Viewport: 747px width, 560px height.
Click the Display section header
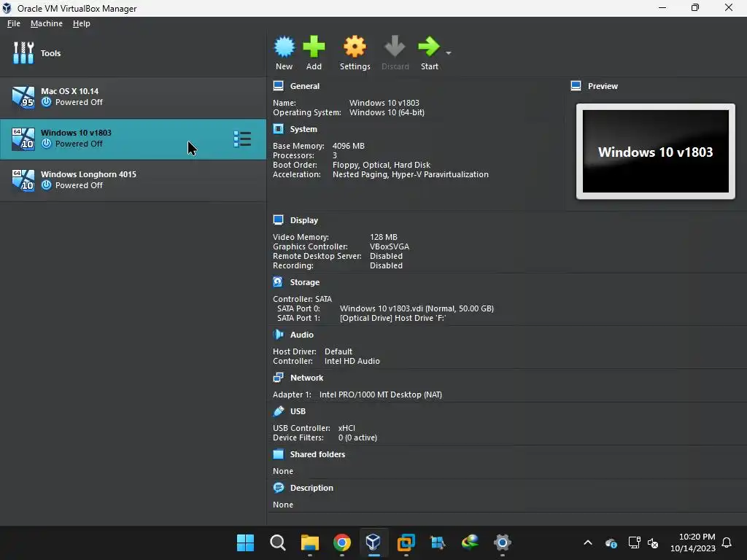pos(304,220)
